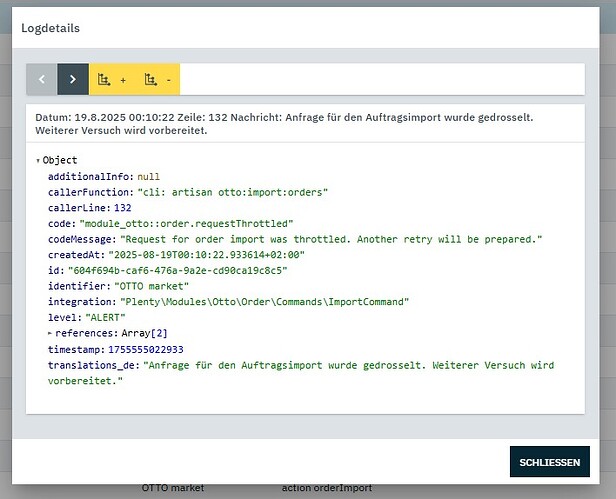Collapse all tree nodes (minus icon)
Image resolution: width=616 pixels, height=499 pixels.
[158, 79]
